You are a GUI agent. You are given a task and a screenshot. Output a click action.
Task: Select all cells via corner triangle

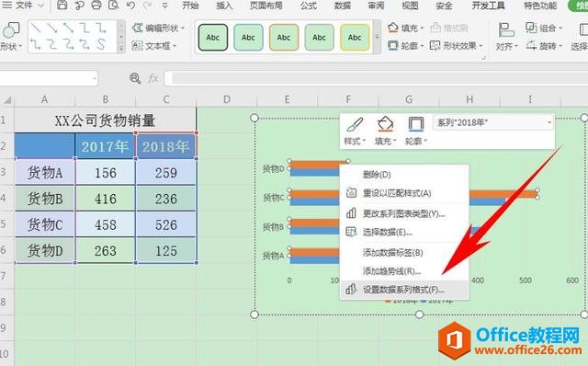coord(7,100)
